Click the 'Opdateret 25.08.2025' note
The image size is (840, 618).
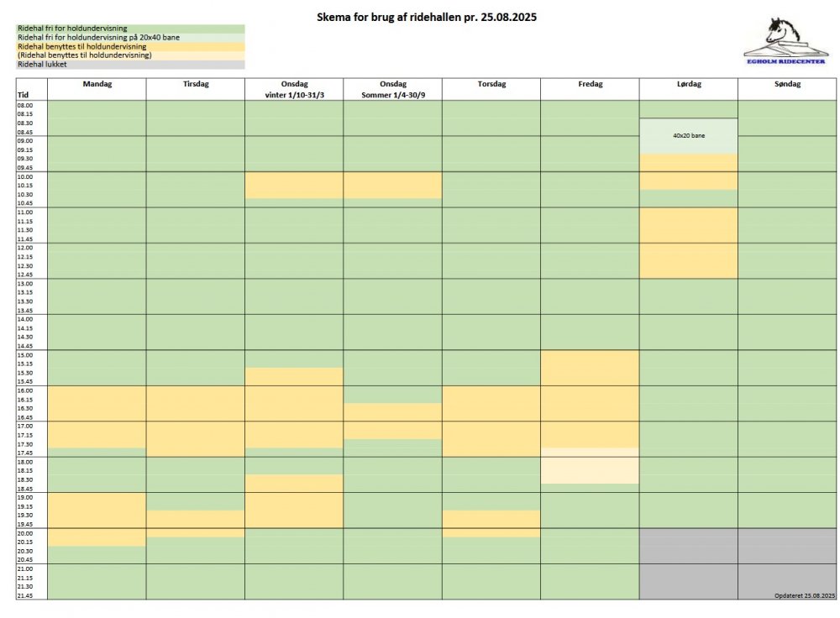pyautogui.click(x=804, y=595)
